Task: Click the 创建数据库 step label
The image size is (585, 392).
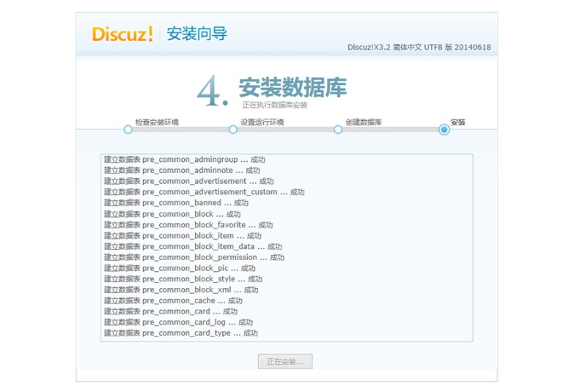Action: [364, 122]
